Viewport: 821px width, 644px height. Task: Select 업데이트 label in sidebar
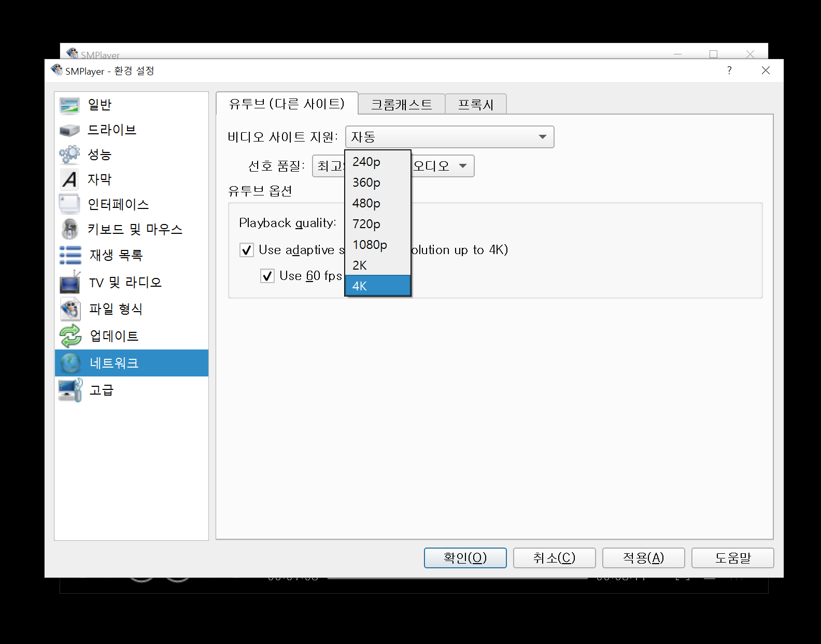click(x=114, y=336)
